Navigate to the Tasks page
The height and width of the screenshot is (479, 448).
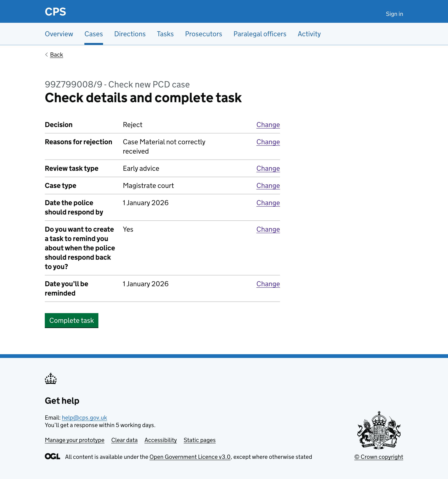pos(165,34)
